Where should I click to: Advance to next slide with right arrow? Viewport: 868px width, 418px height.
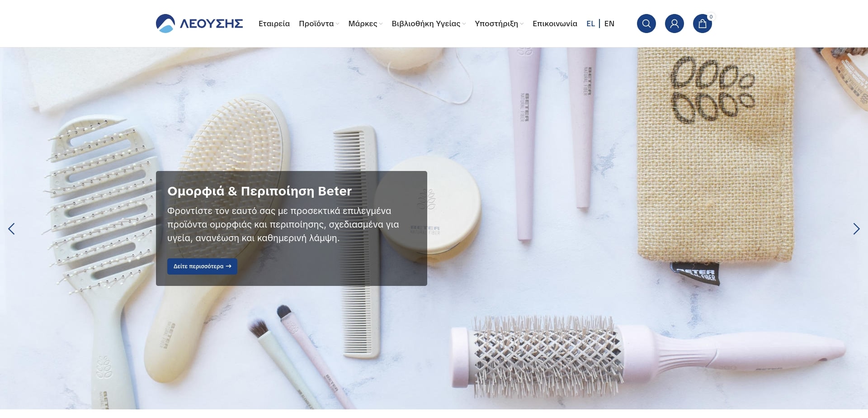pyautogui.click(x=856, y=229)
